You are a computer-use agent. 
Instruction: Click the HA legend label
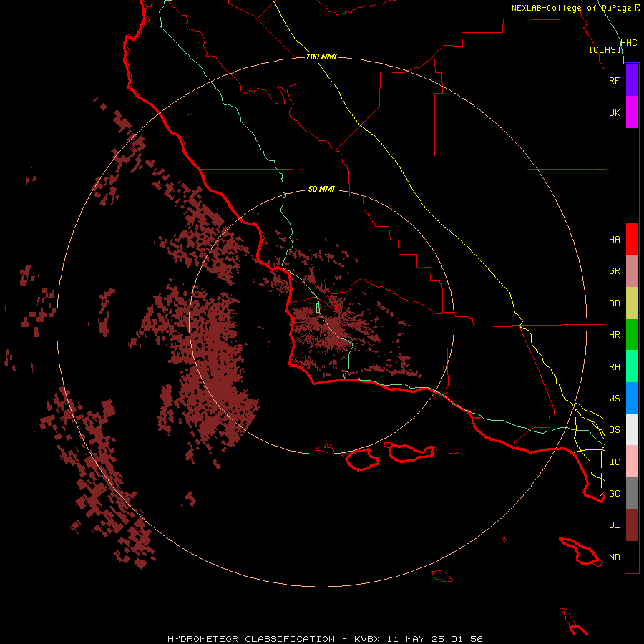tap(614, 240)
